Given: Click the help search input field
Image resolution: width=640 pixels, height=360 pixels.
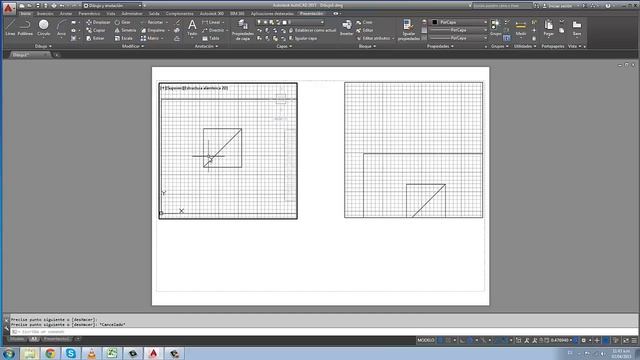Looking at the screenshot, I should 502,6.
